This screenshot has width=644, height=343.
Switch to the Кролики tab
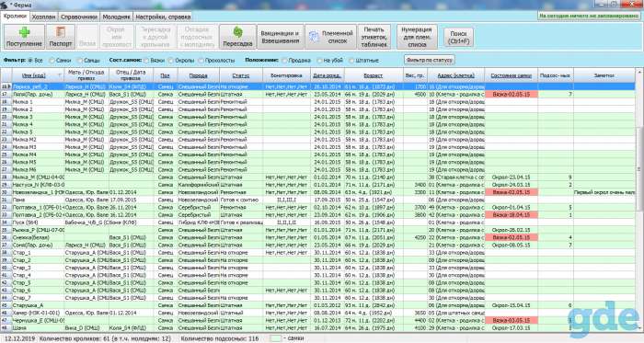15,16
